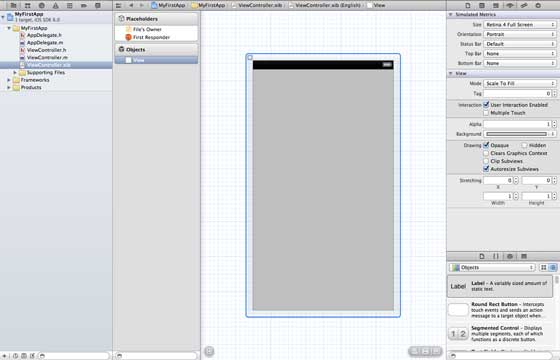Viewport: 560px width, 360px height.
Task: Open the Issue navigator warning icon
Action: [x=55, y=5]
